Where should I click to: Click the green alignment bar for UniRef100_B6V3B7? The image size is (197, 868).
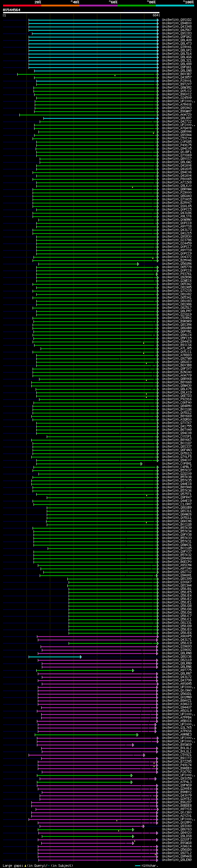click(87, 74)
